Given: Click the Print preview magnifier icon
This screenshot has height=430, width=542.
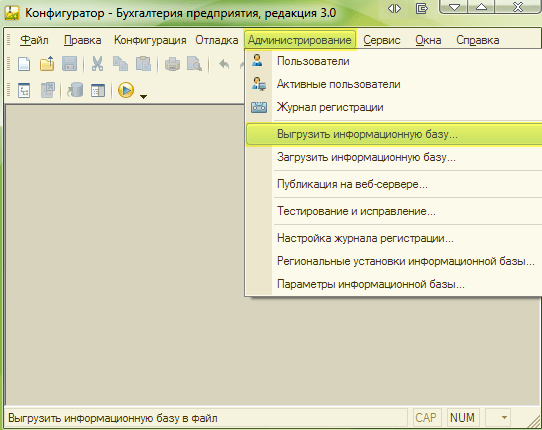Looking at the screenshot, I should (195, 64).
